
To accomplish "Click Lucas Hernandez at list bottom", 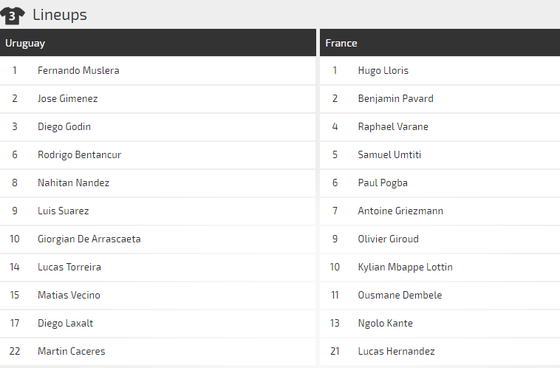I will pos(396,351).
